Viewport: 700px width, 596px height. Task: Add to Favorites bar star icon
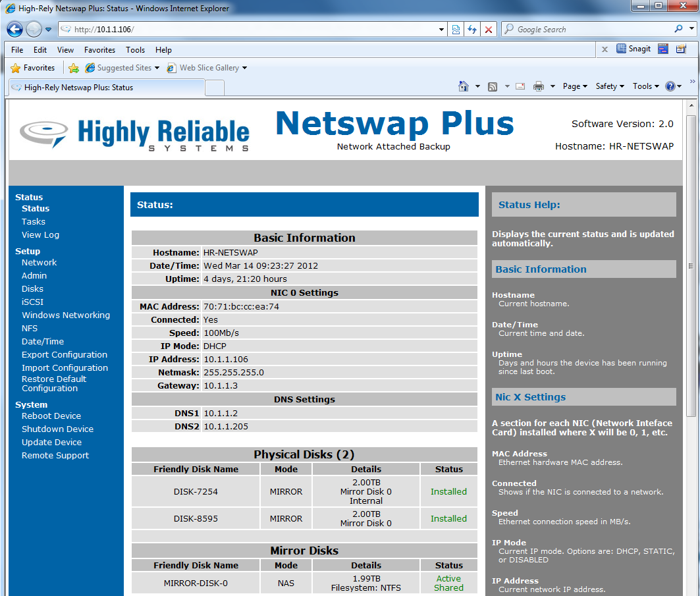(x=74, y=68)
